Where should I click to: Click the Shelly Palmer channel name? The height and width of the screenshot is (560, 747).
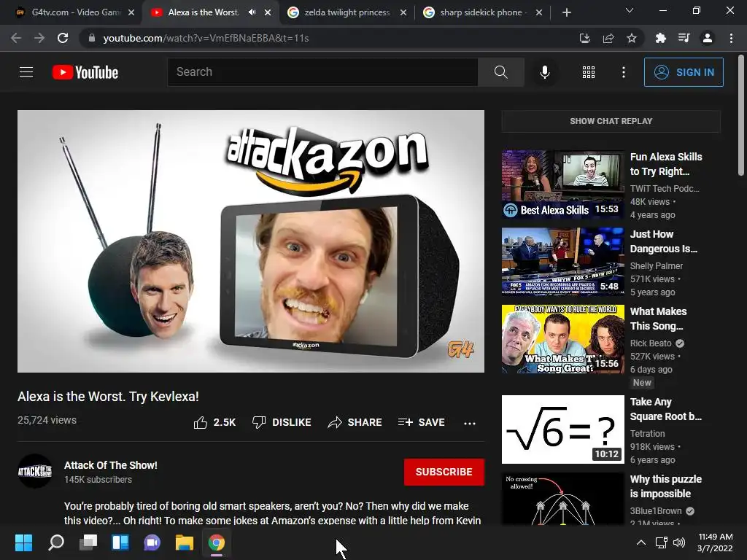(x=657, y=265)
